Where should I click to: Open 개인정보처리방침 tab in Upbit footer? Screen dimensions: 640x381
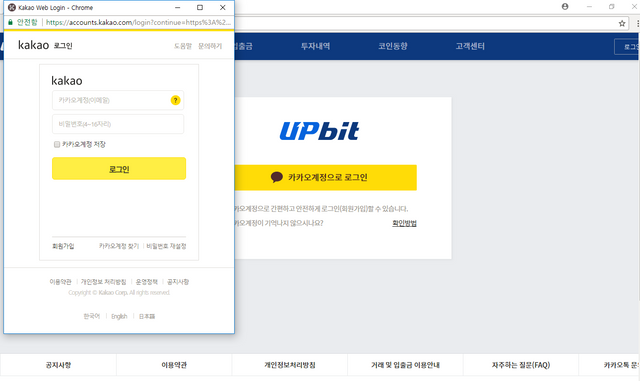(x=290, y=365)
